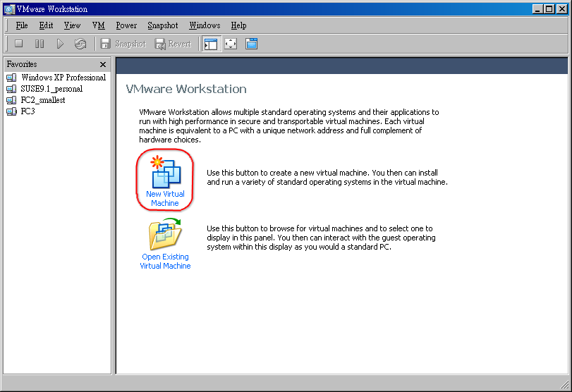Click the Power Off stop icon

pyautogui.click(x=19, y=44)
